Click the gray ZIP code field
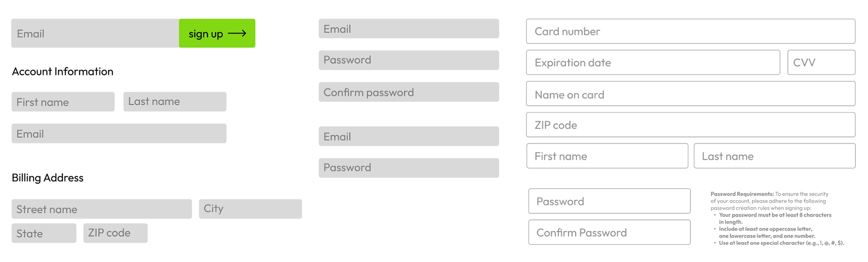 pyautogui.click(x=115, y=233)
